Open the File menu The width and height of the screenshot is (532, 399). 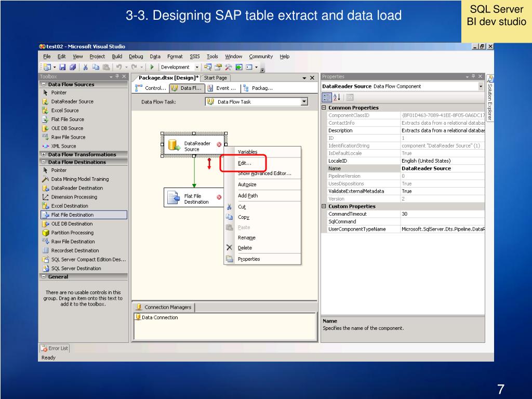(x=47, y=57)
